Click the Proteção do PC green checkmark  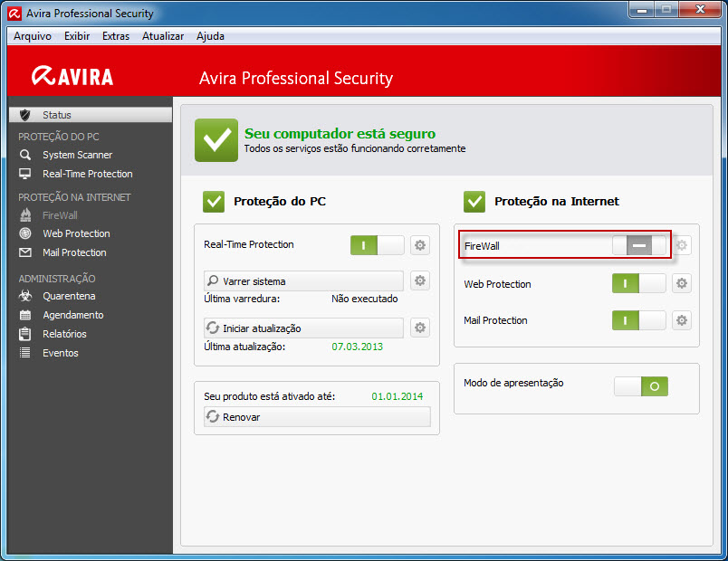(214, 202)
